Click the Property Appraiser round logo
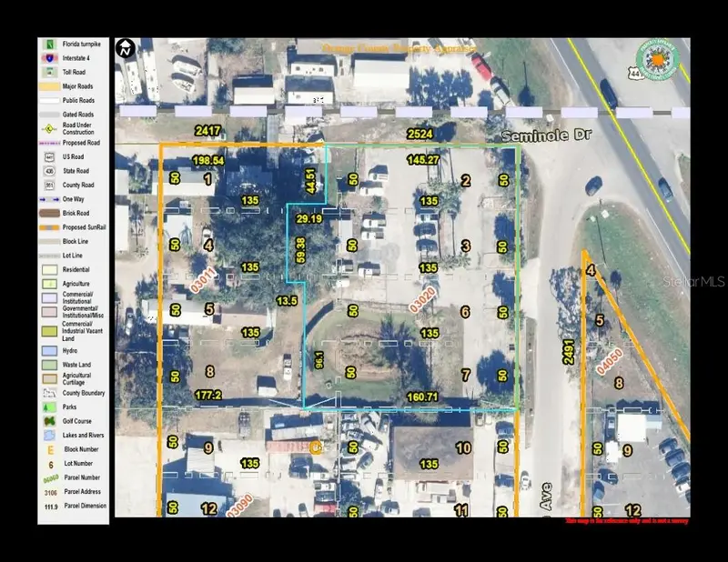The image size is (728, 562). click(657, 59)
